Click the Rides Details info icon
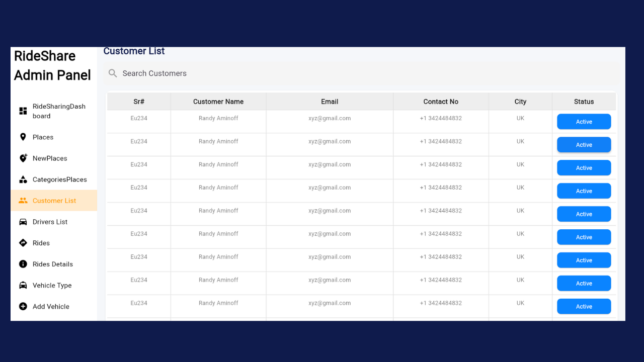Viewport: 644px width, 362px height. (x=23, y=264)
